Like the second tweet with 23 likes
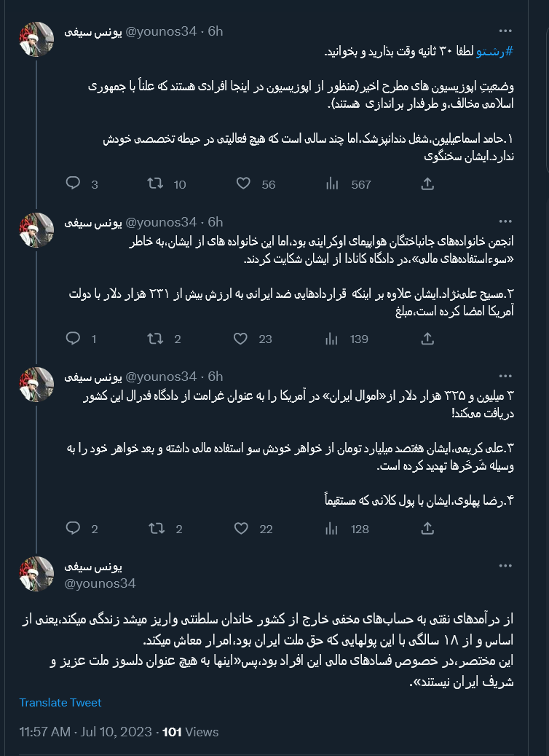This screenshot has width=549, height=756. (x=240, y=338)
